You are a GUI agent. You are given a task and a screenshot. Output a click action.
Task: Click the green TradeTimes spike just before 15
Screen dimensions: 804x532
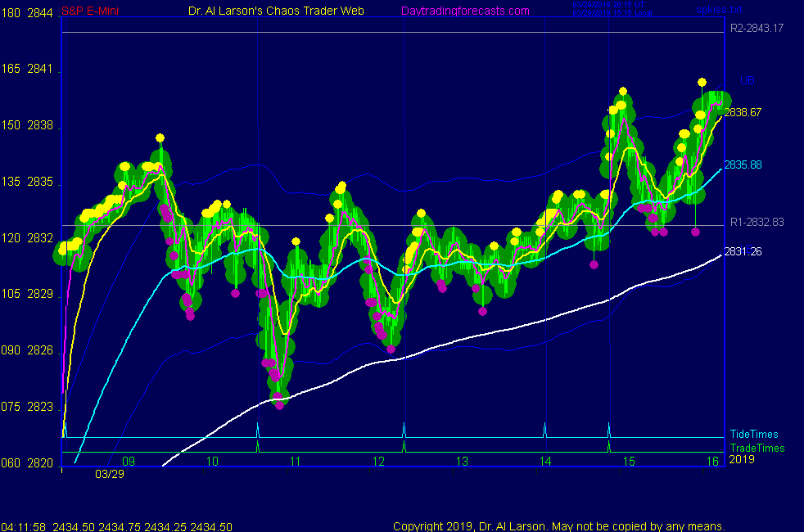pos(608,447)
